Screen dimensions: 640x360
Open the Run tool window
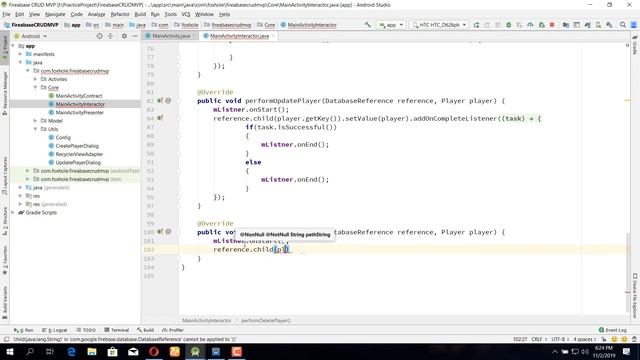point(24,330)
